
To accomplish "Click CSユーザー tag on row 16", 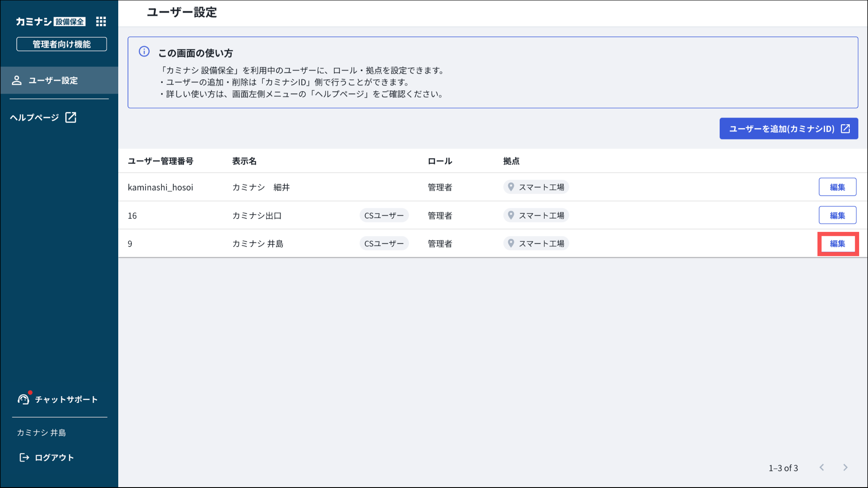I will (384, 215).
